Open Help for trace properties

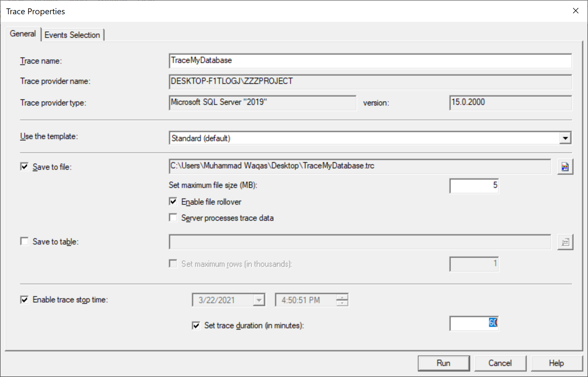[556, 363]
